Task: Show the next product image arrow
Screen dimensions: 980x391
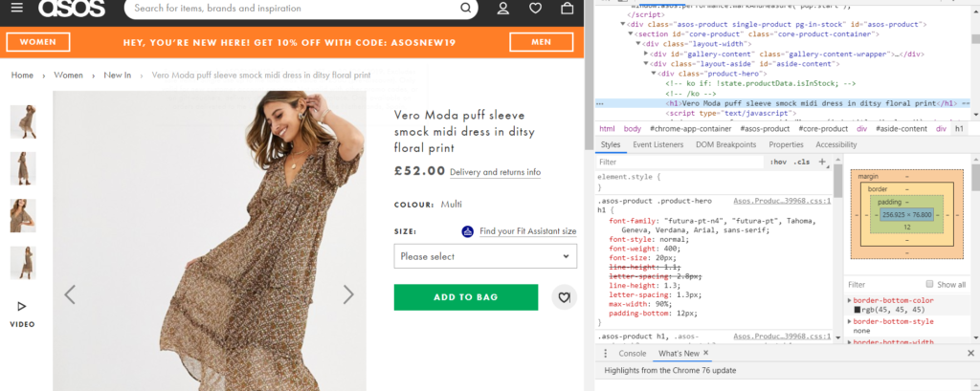Action: pyautogui.click(x=348, y=294)
